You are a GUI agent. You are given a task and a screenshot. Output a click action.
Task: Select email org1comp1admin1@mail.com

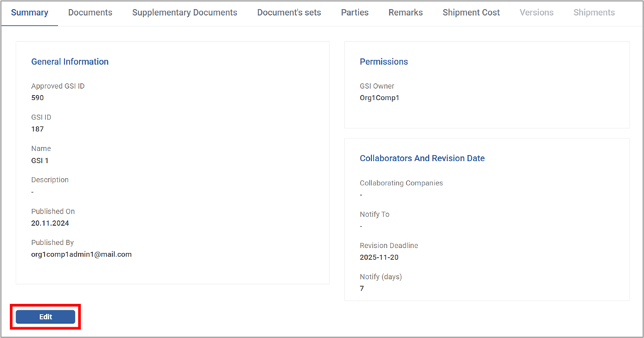pyautogui.click(x=82, y=254)
